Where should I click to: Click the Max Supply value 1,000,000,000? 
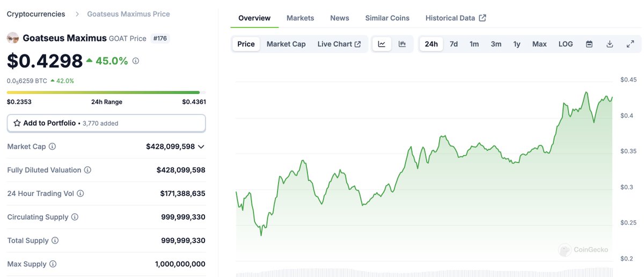coord(180,264)
